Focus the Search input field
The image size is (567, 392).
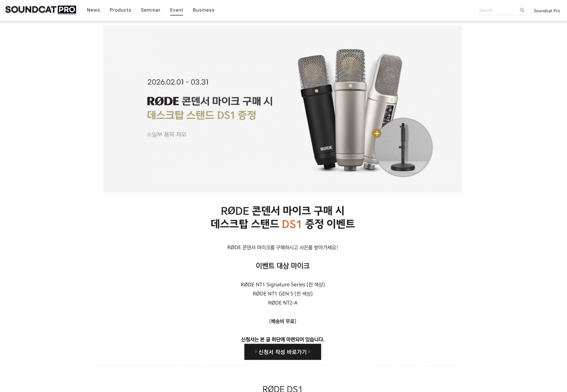(498, 10)
